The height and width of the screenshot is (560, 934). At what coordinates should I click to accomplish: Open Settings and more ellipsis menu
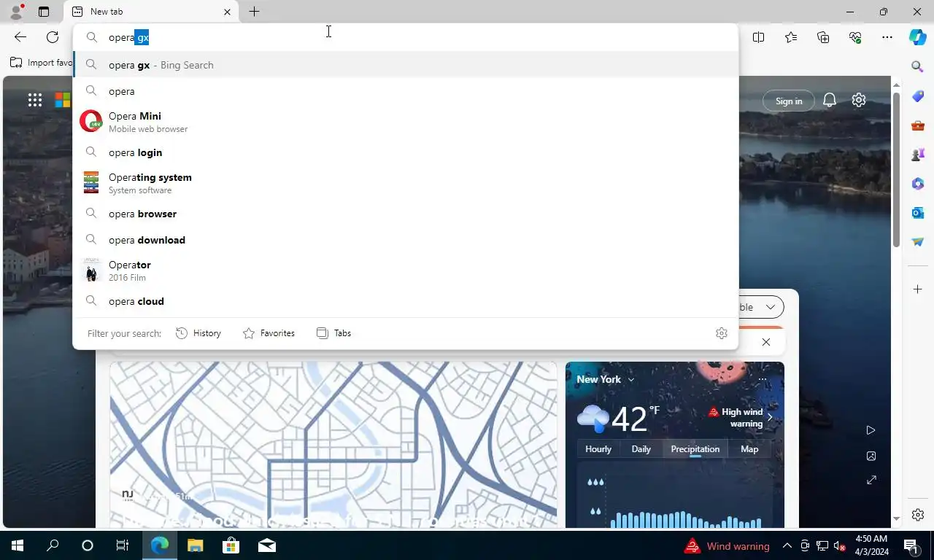pos(887,37)
